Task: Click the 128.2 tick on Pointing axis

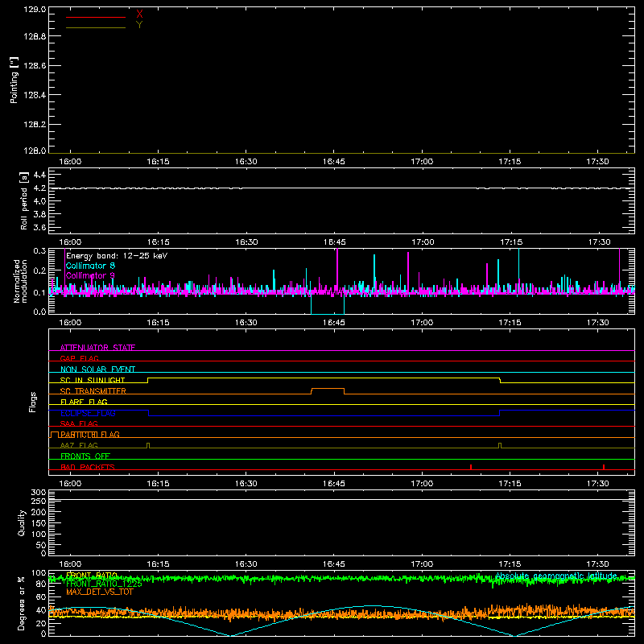Action: pyautogui.click(x=35, y=125)
